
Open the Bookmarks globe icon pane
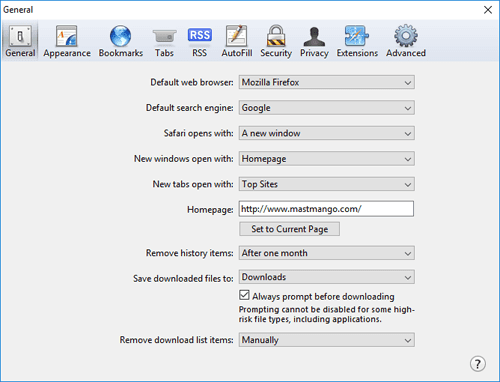pos(121,41)
